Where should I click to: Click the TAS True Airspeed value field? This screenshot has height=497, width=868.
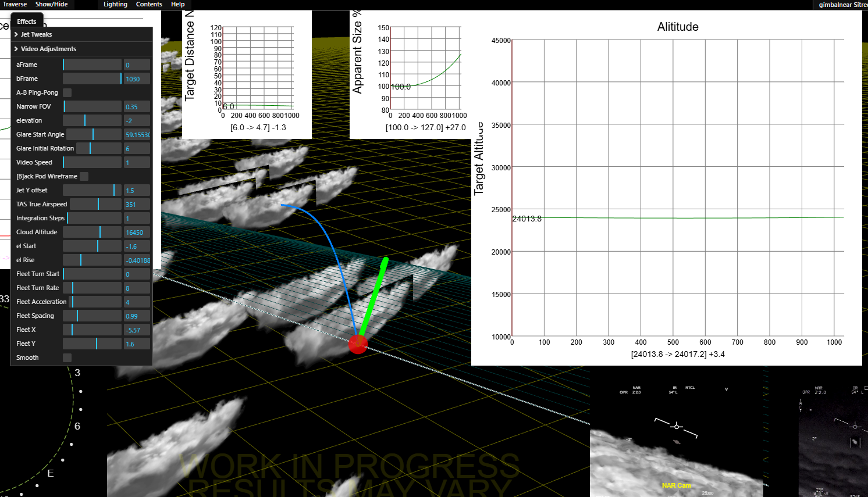[x=137, y=204]
